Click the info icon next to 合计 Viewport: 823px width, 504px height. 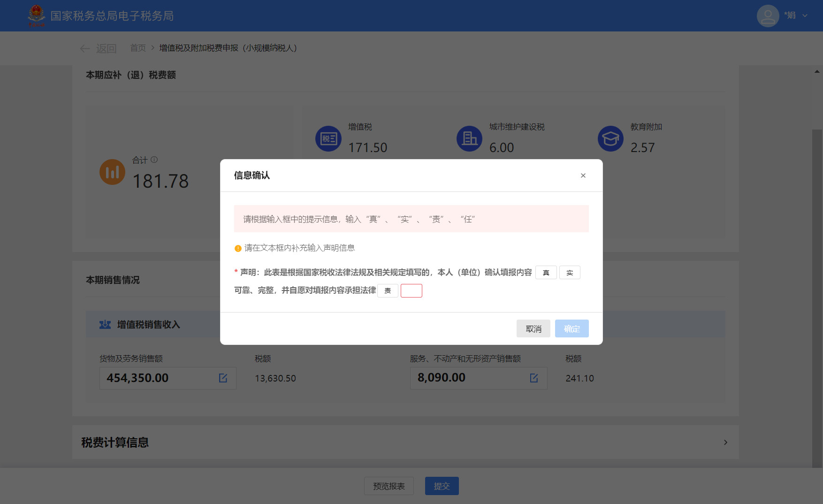coord(154,160)
